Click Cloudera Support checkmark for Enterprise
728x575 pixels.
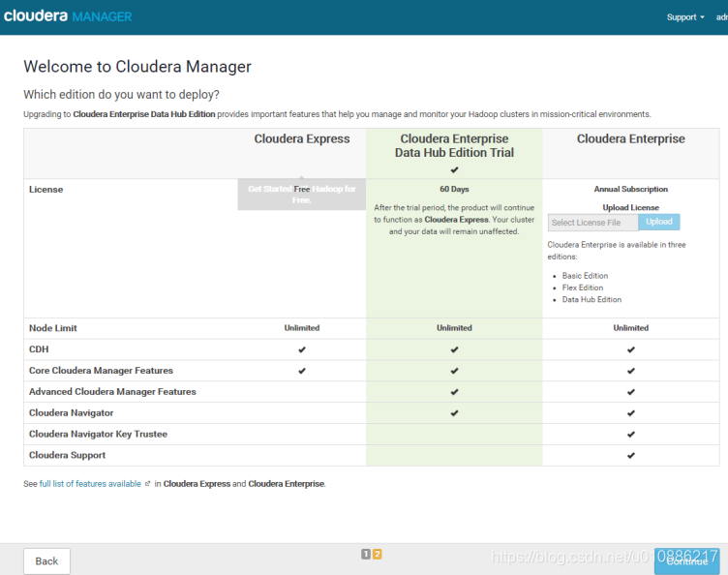(x=630, y=456)
